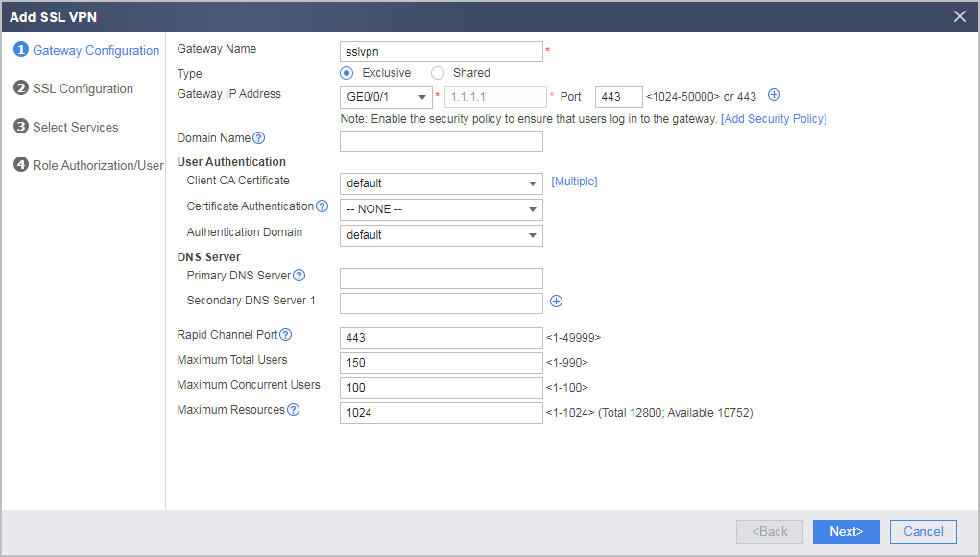Open help for Certificate Authentication
This screenshot has width=980, height=557.
[322, 206]
